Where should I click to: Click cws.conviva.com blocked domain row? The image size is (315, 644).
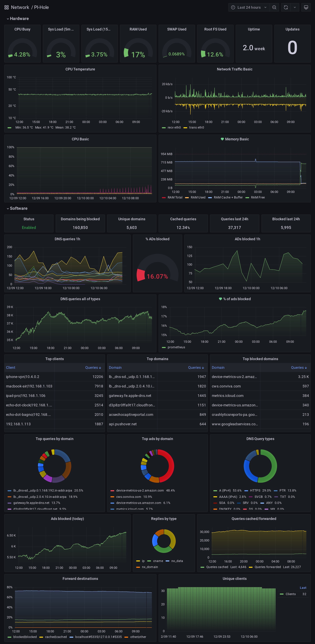click(x=260, y=386)
